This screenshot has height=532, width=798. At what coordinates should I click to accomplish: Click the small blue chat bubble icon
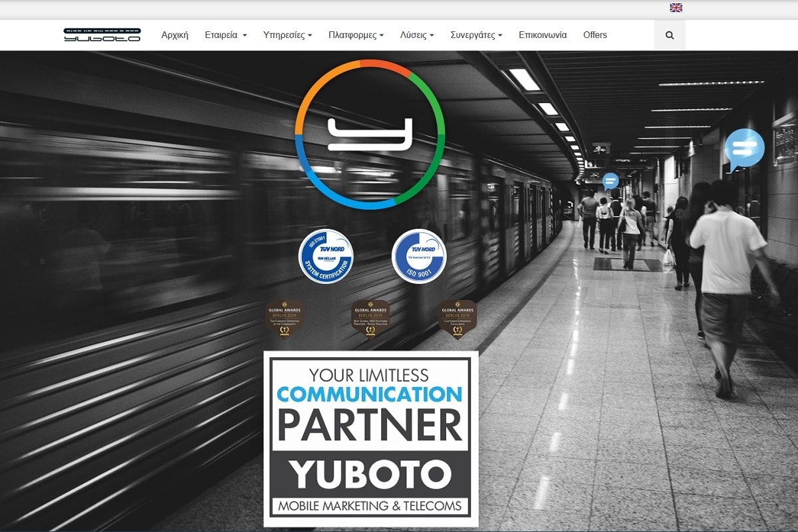[x=610, y=181]
